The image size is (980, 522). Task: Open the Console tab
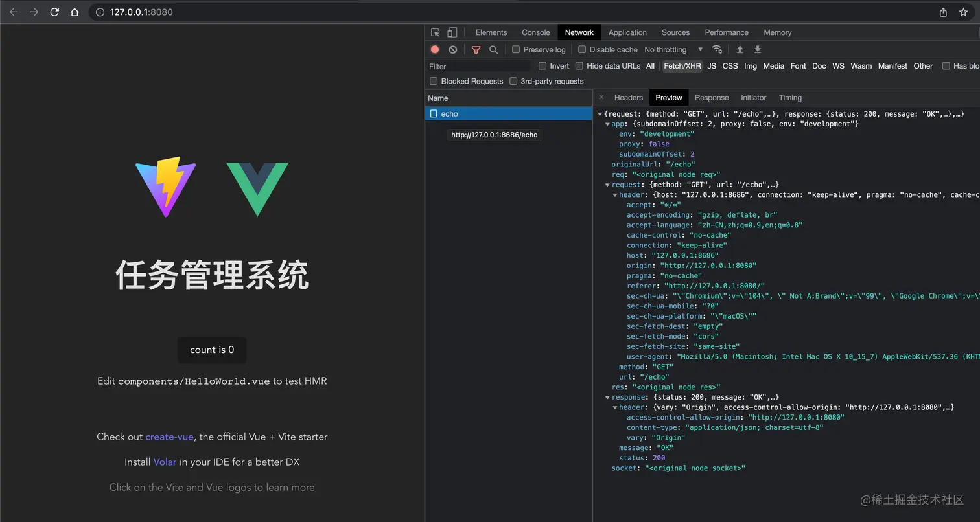[x=535, y=32]
